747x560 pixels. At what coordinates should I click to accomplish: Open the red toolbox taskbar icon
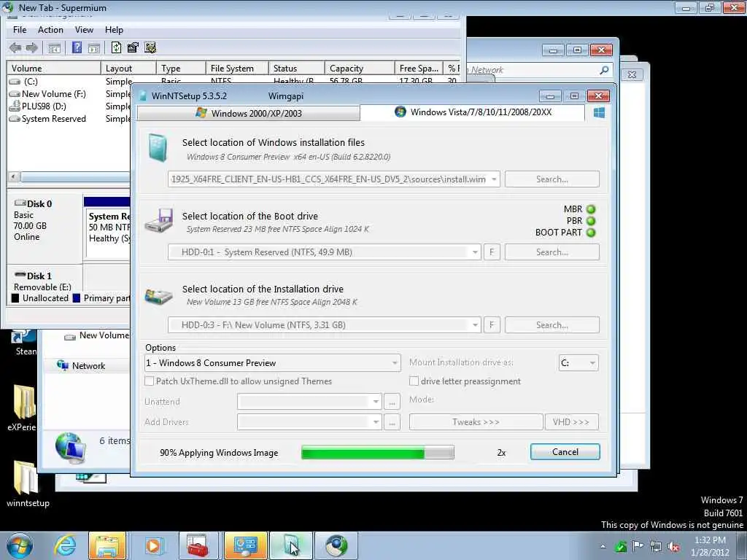pos(198,545)
